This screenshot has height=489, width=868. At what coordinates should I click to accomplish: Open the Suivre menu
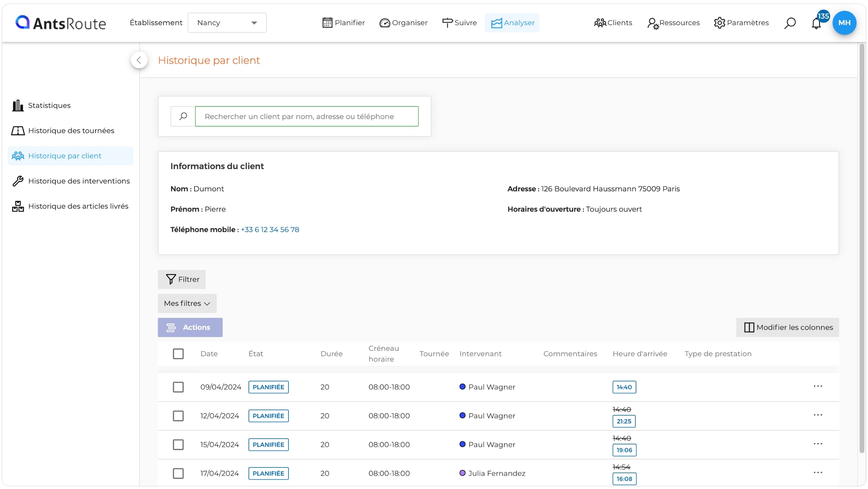(459, 23)
